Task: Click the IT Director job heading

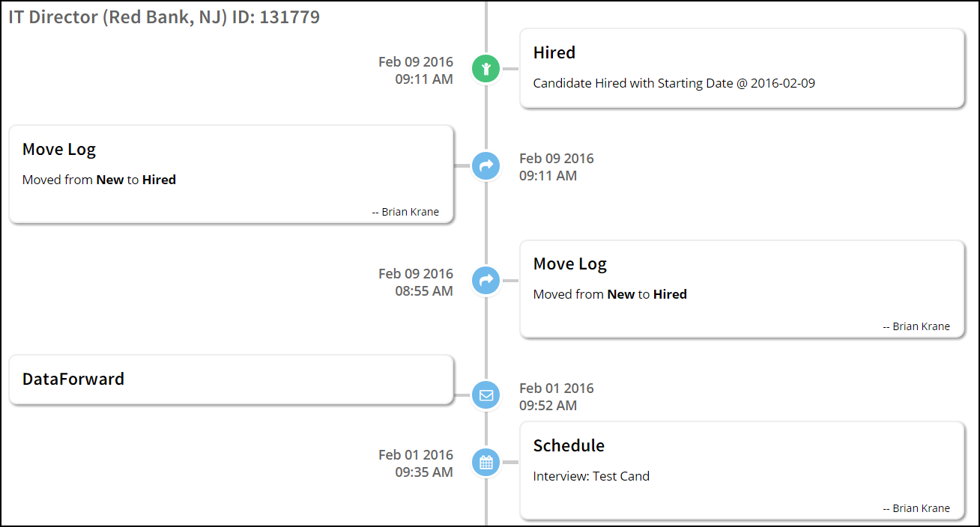Action: point(164,17)
